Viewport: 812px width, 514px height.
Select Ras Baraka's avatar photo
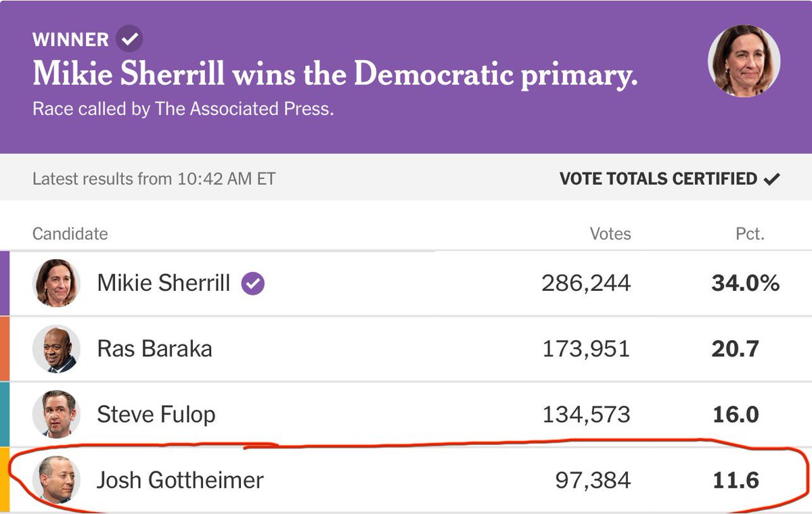point(57,349)
